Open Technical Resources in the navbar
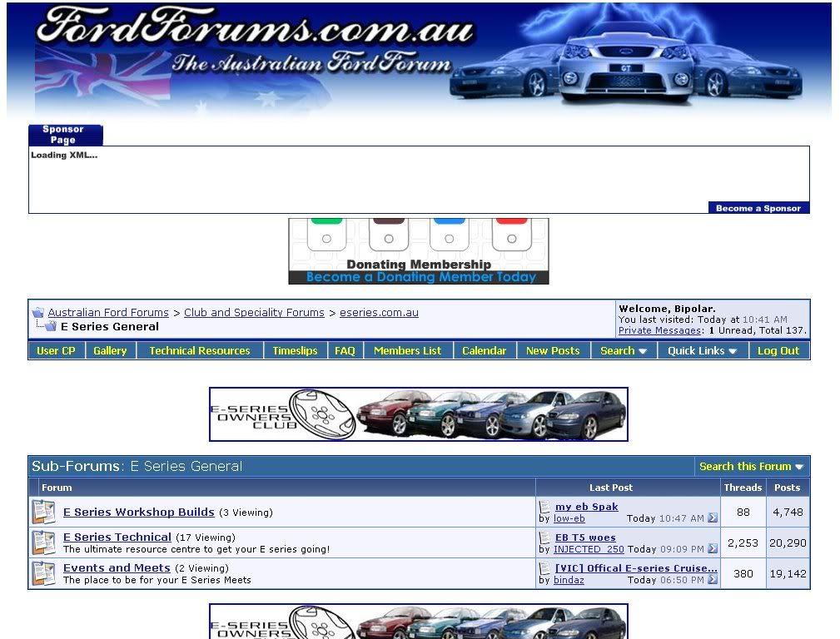 (x=200, y=351)
